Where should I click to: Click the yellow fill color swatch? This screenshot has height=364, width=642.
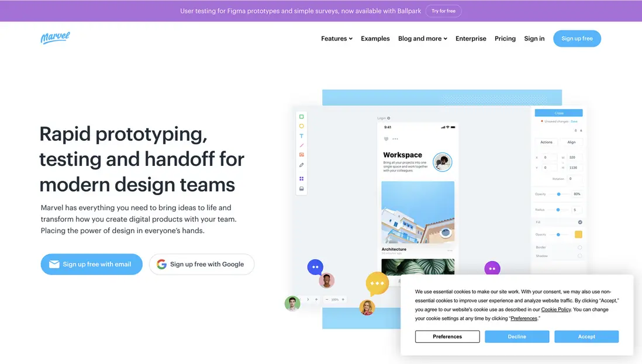tap(578, 234)
